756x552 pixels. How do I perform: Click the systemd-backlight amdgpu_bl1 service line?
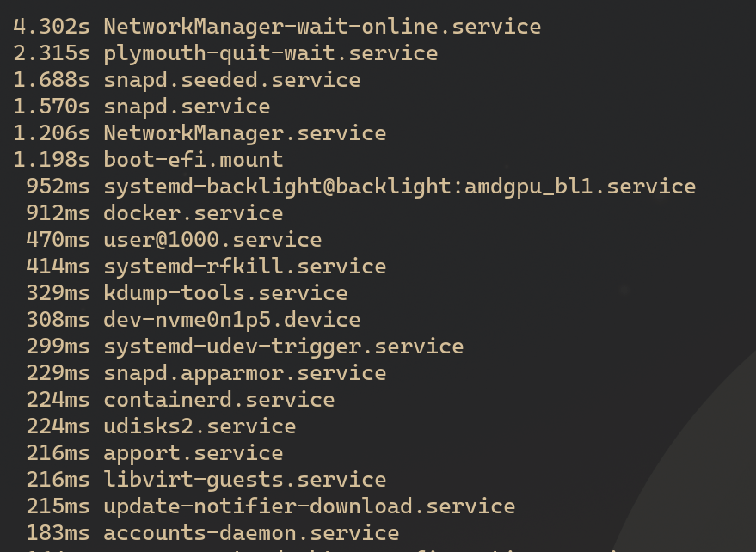coord(399,187)
